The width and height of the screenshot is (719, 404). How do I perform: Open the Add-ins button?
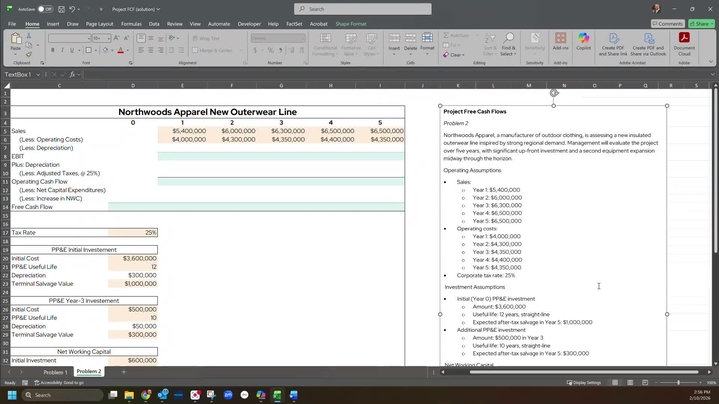[x=560, y=43]
